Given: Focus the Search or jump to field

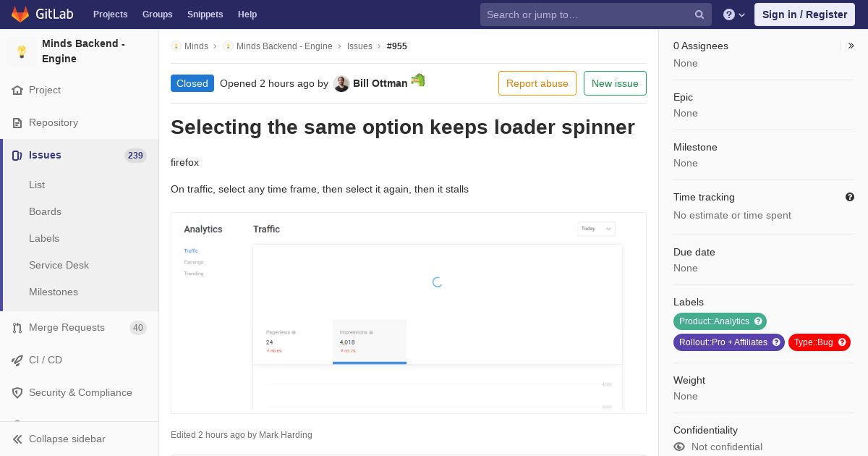Looking at the screenshot, I should [595, 14].
